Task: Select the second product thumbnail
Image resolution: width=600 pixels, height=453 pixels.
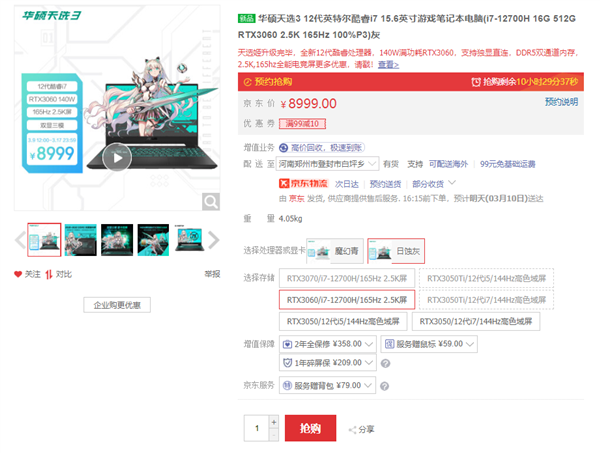Action: pyautogui.click(x=80, y=240)
